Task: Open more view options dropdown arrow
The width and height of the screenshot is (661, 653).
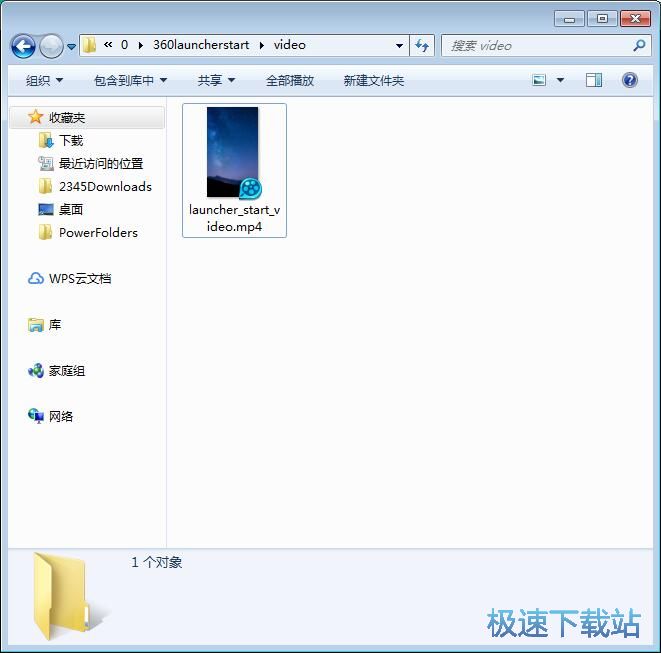Action: [x=560, y=80]
